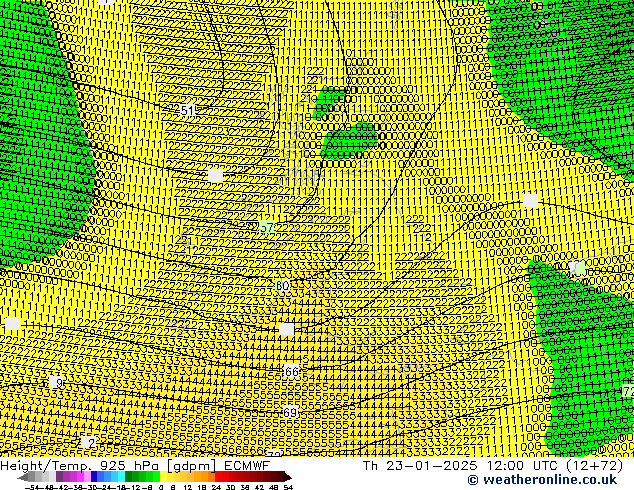
Task: Click the contour label '69'
Action: pyautogui.click(x=290, y=412)
